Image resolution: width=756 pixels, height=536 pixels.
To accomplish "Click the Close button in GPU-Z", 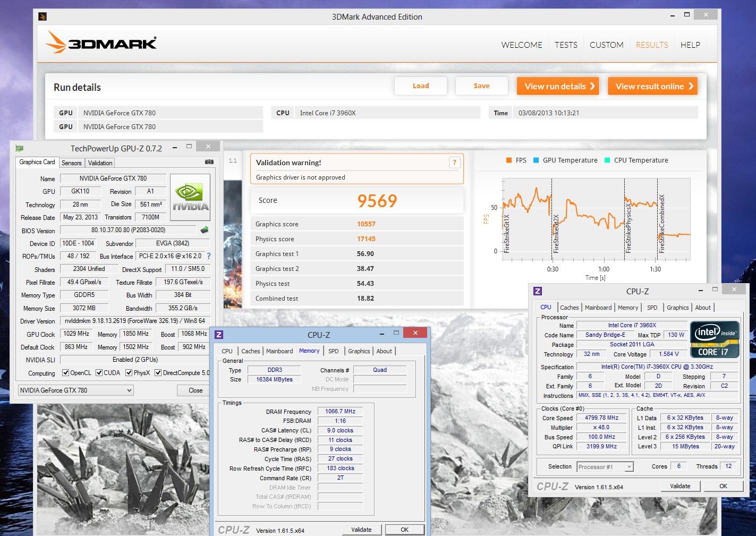I will point(196,390).
